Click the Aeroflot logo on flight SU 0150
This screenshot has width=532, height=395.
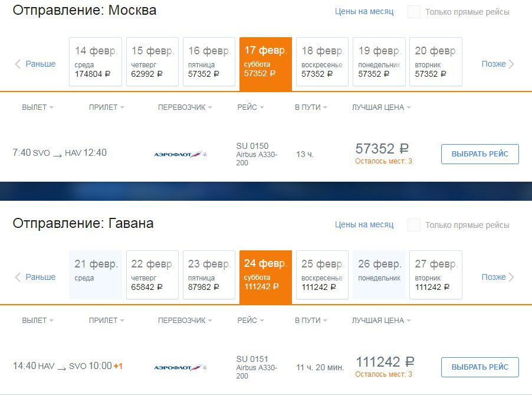coord(180,155)
